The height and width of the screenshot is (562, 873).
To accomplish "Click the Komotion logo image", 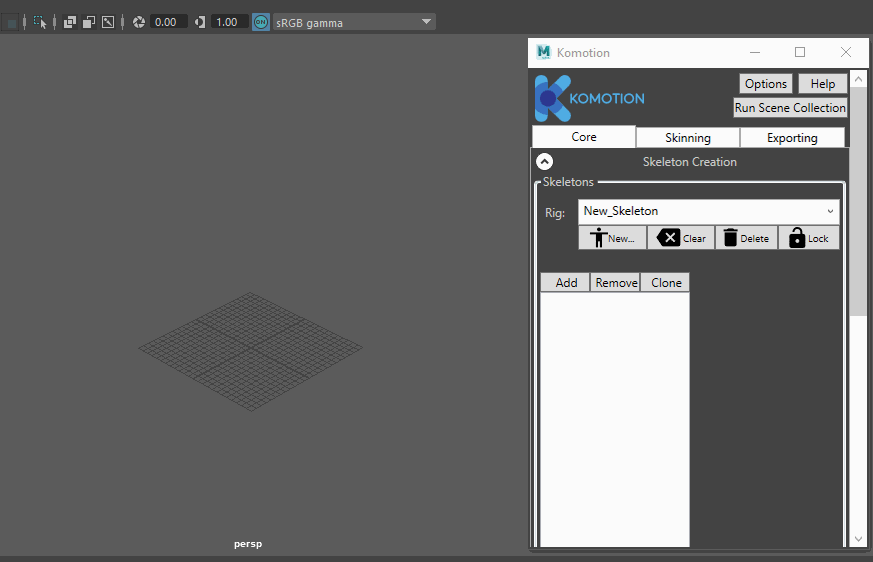I will [x=590, y=98].
